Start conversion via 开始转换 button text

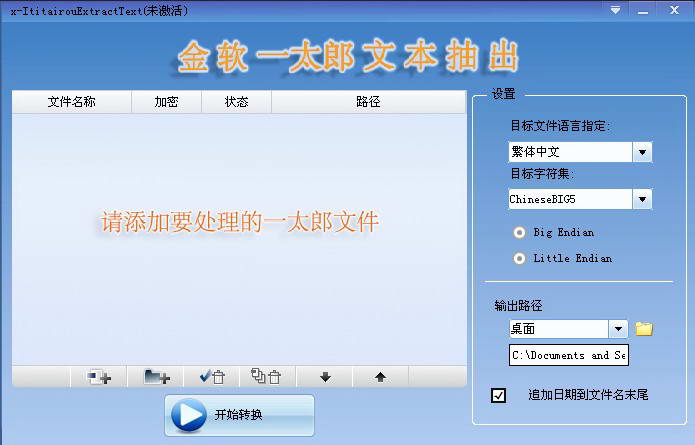(238, 415)
